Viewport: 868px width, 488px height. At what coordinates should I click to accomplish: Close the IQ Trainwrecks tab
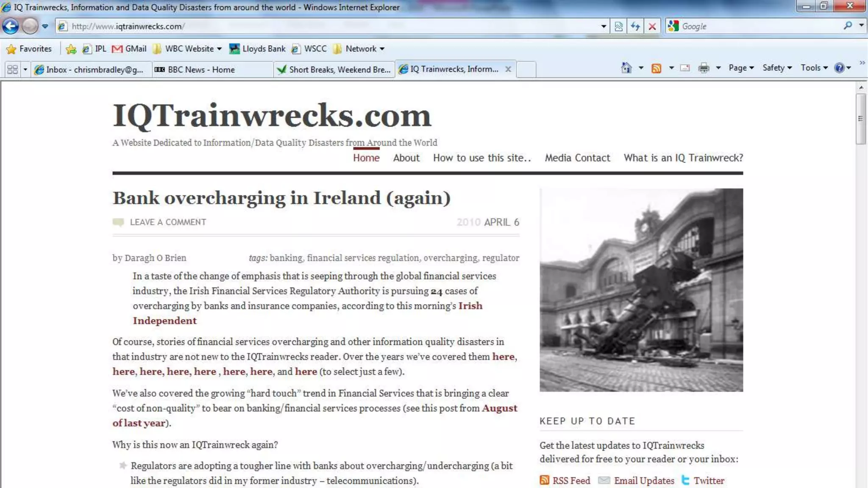pyautogui.click(x=508, y=69)
